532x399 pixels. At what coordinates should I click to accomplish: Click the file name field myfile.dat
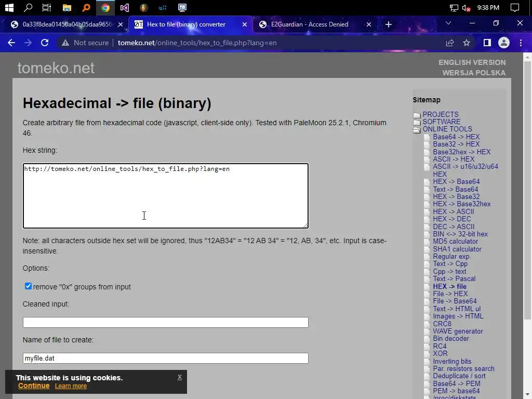click(x=166, y=358)
